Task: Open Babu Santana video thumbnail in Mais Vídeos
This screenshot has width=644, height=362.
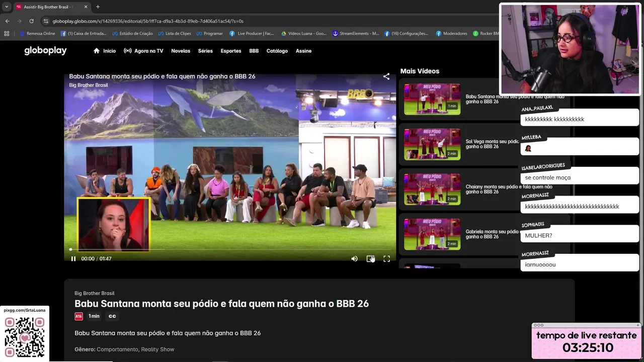Action: (x=432, y=99)
